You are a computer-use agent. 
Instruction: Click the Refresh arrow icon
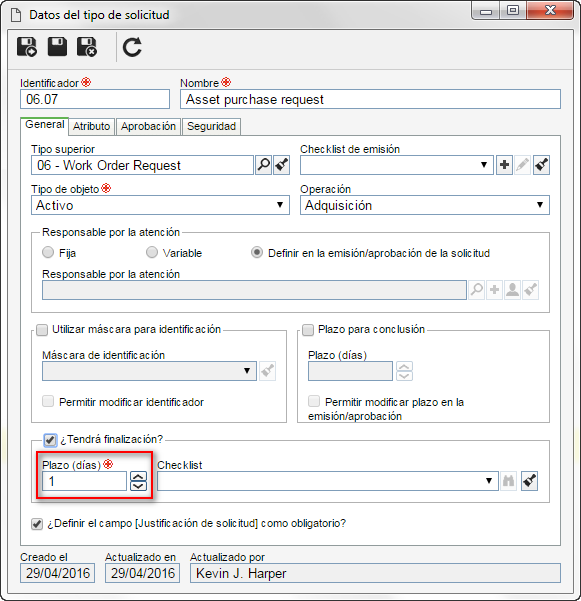(132, 47)
